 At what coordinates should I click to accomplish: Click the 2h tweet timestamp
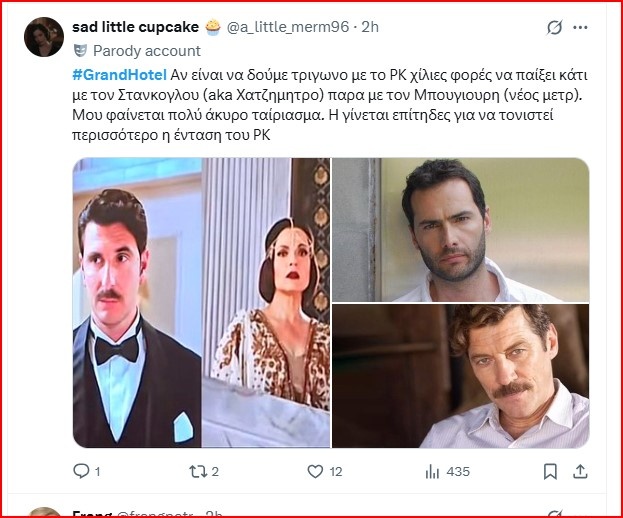(x=370, y=27)
